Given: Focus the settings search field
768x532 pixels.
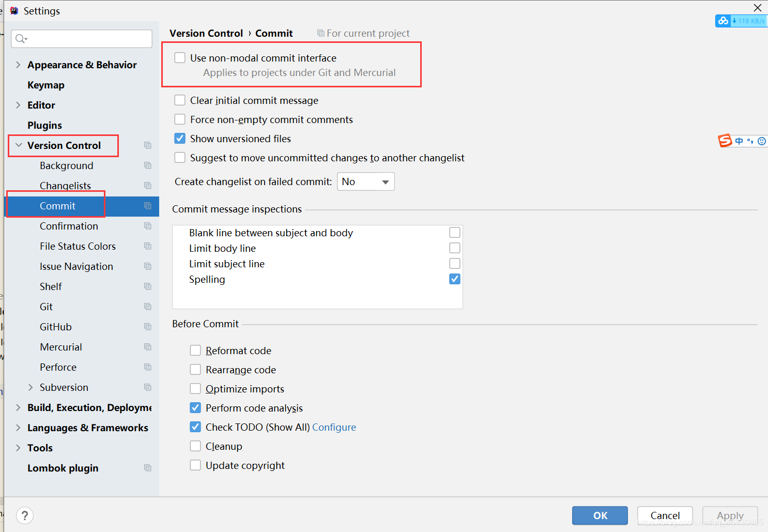Looking at the screenshot, I should point(82,39).
